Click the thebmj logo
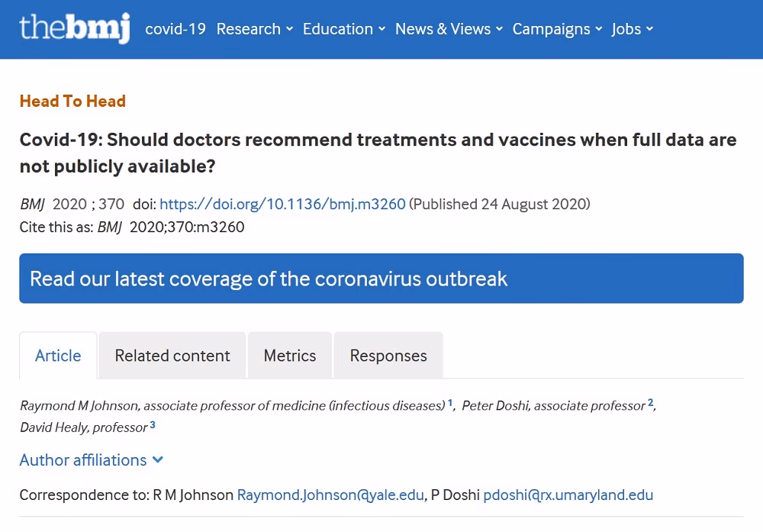Viewport: 763px width, 532px height. [75, 28]
